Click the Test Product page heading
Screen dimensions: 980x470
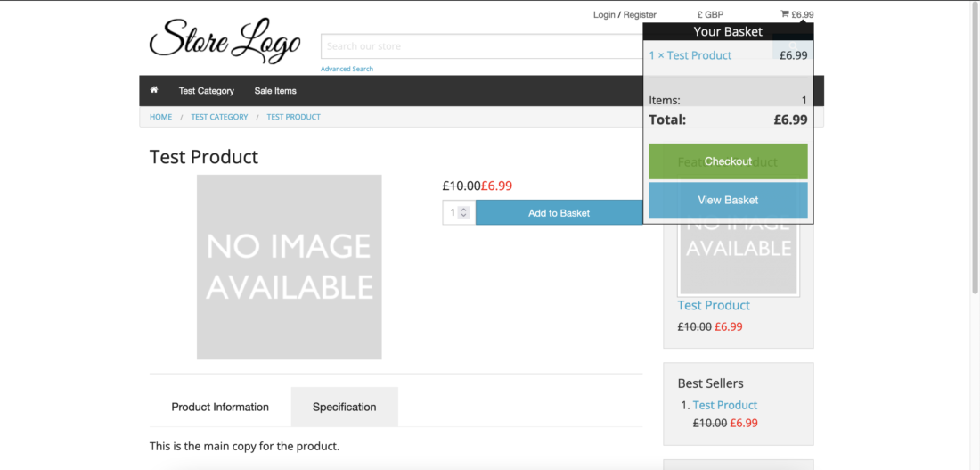(x=204, y=156)
